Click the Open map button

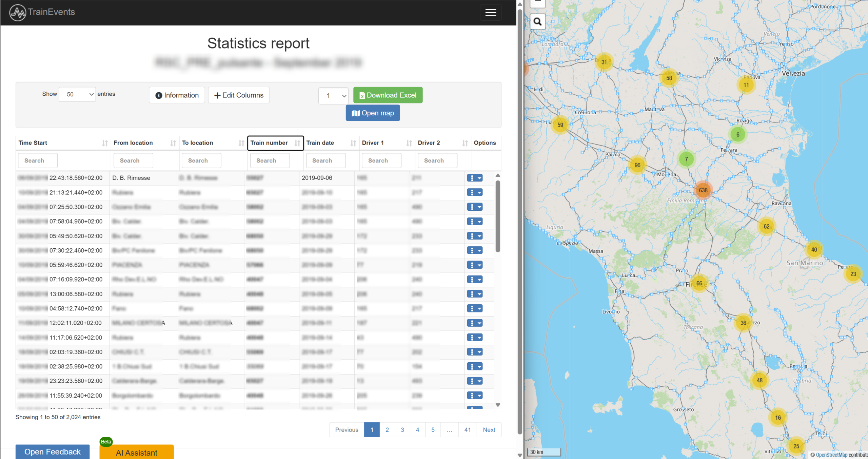(x=373, y=113)
